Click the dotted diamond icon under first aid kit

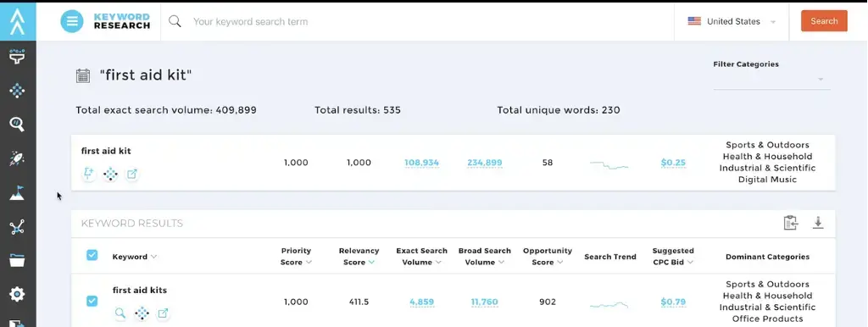point(111,175)
